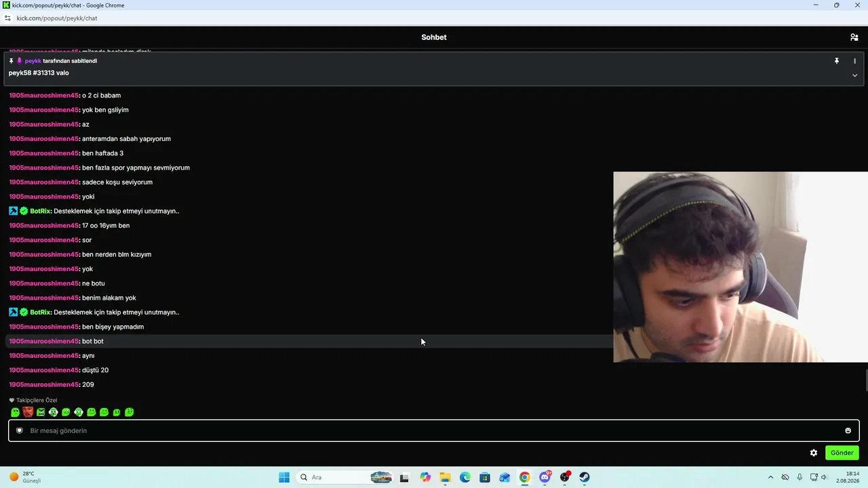Click the message 'yok ben gsliyim'

(x=105, y=110)
